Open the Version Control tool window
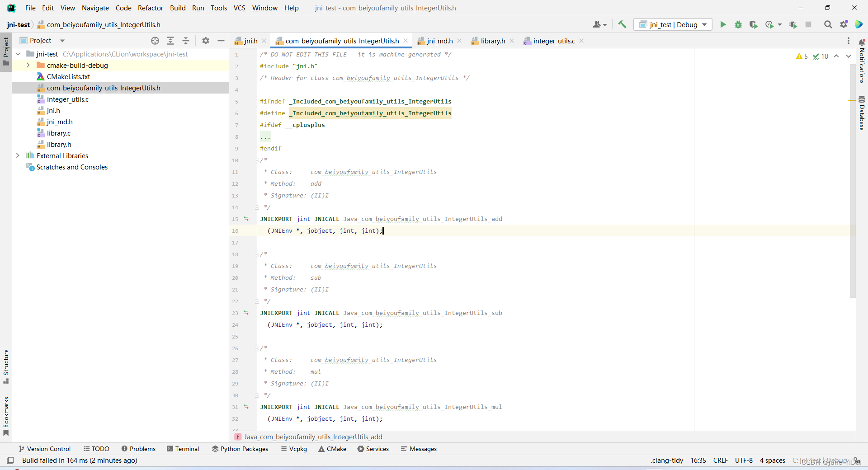This screenshot has width=868, height=470. (44, 449)
